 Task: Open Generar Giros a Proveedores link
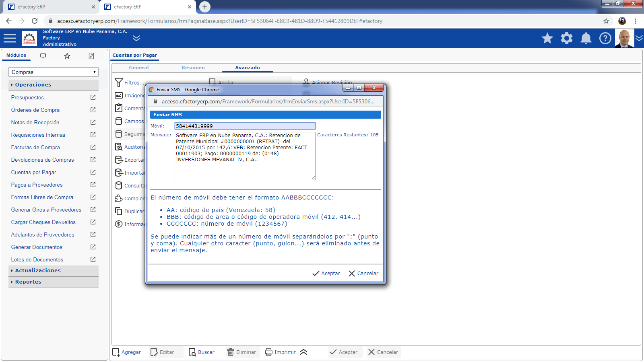tap(46, 210)
